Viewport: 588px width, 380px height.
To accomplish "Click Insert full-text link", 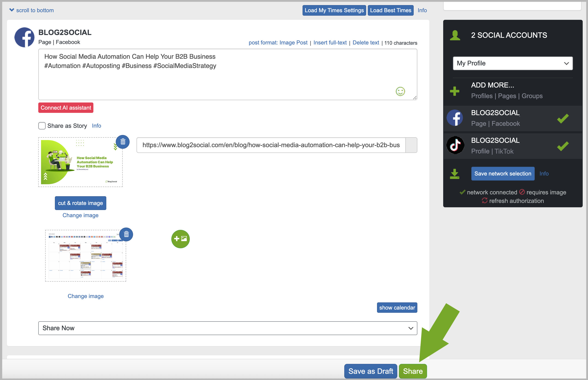I will tap(330, 42).
